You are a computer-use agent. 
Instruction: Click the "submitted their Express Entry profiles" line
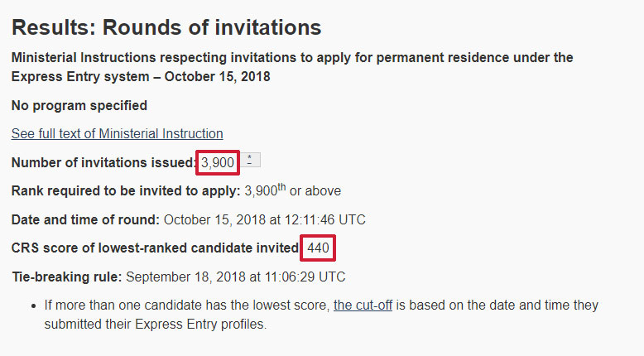point(156,324)
